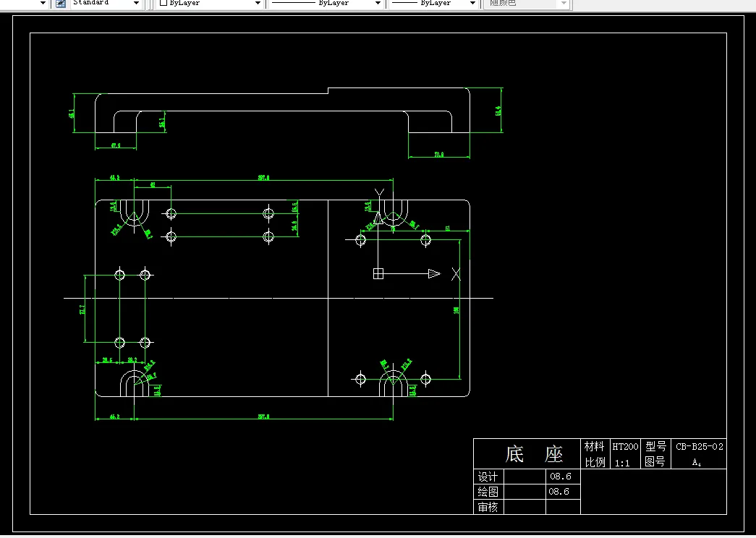Image resolution: width=756 pixels, height=538 pixels.
Task: Open the 随颜色 plot style dropdown
Action: pos(564,4)
